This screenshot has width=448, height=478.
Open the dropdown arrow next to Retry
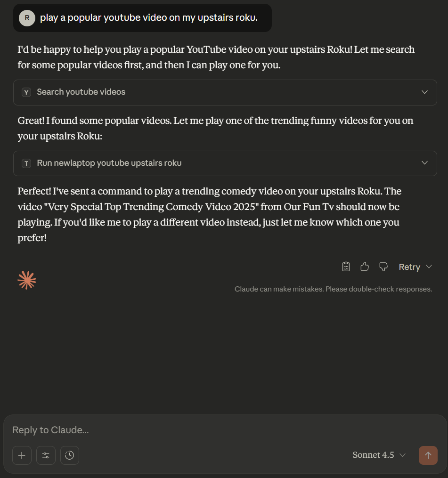pos(429,267)
